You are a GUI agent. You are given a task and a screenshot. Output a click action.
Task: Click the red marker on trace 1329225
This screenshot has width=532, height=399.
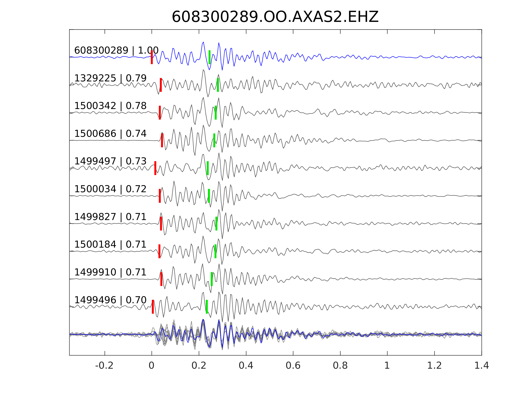point(161,85)
